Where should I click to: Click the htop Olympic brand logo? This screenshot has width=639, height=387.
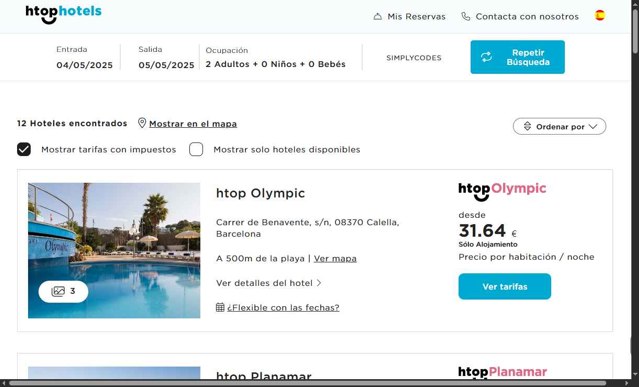502,191
